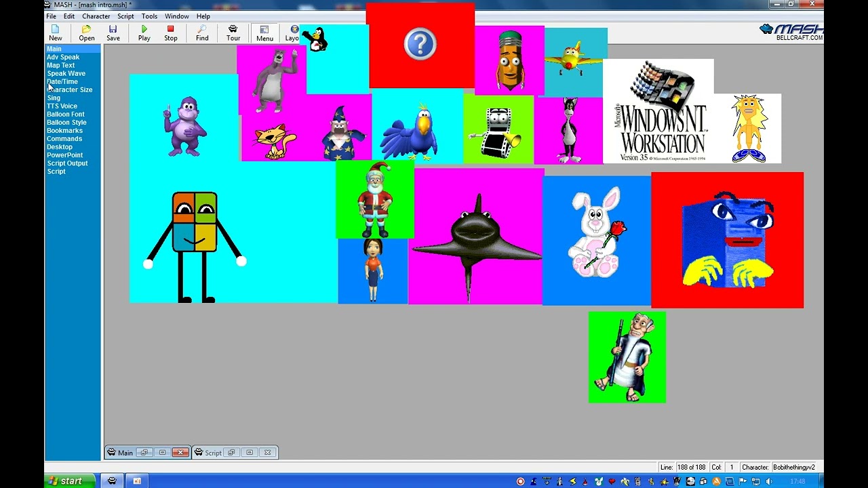The width and height of the screenshot is (868, 488).
Task: Close the Main tab with red X
Action: pos(180,453)
